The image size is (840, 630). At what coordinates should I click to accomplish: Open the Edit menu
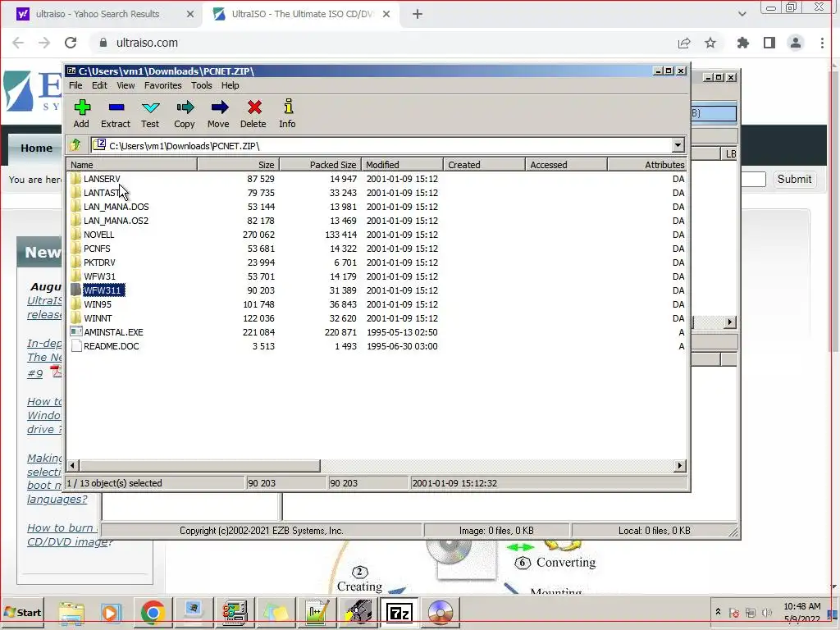99,85
